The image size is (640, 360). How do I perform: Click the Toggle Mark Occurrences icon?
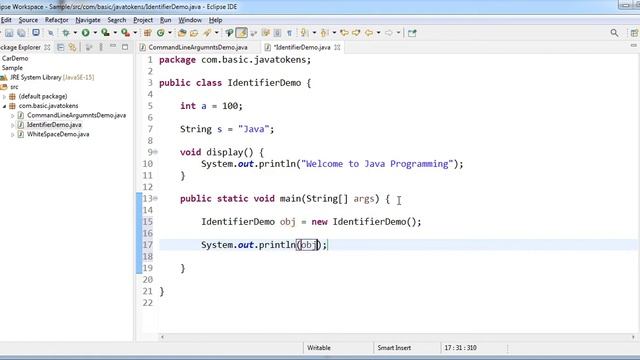242,33
